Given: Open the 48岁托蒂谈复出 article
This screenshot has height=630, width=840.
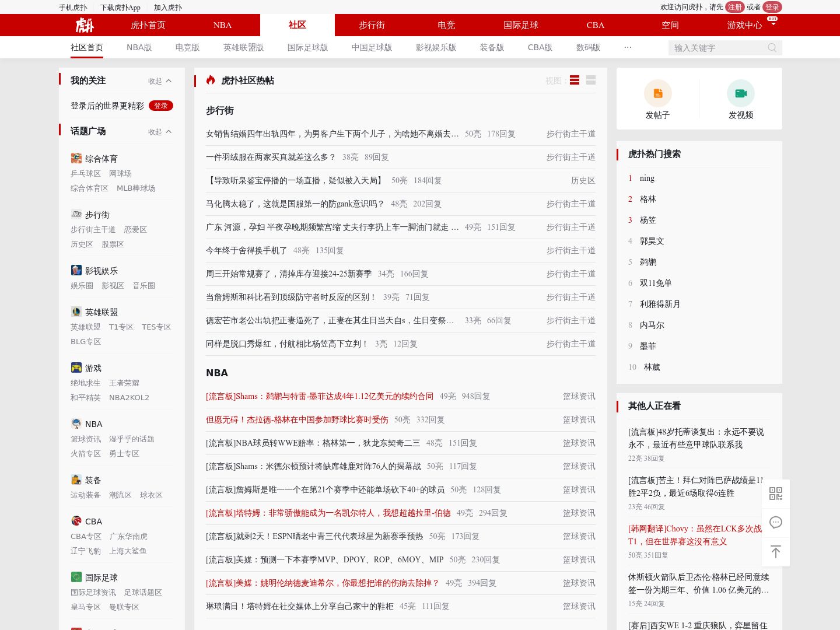Looking at the screenshot, I should click(x=696, y=438).
